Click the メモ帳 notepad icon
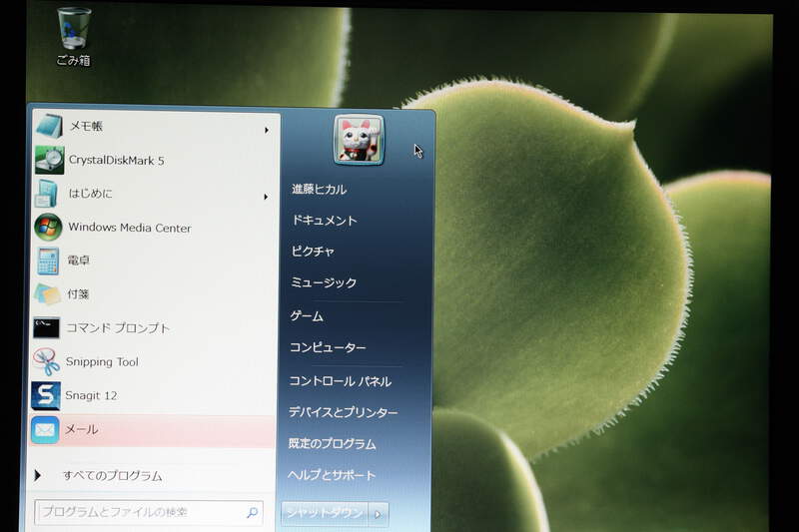This screenshot has width=799, height=532. coord(49,126)
